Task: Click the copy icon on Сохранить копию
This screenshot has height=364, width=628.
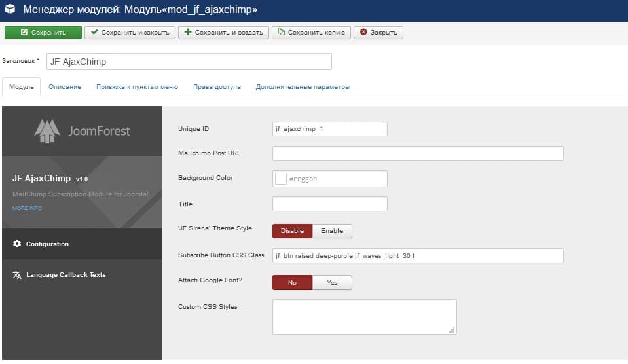Action: click(281, 32)
